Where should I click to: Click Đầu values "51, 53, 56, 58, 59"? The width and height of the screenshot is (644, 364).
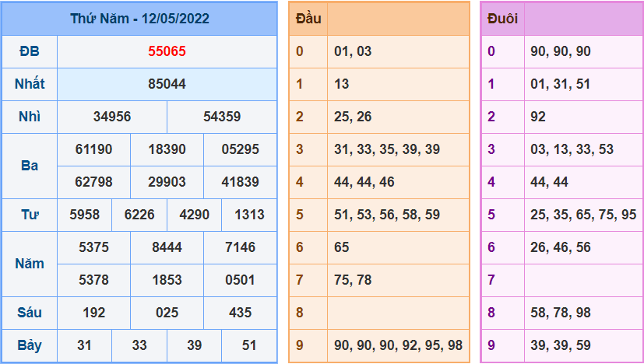click(x=387, y=214)
